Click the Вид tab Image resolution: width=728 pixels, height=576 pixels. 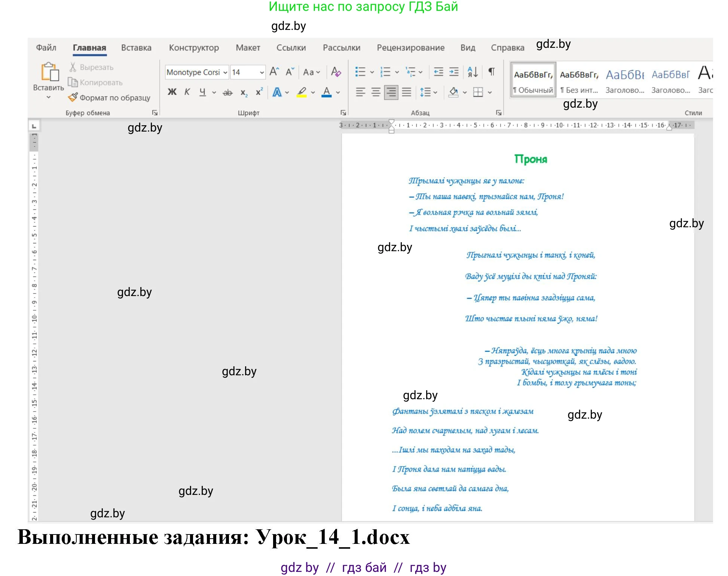click(468, 48)
